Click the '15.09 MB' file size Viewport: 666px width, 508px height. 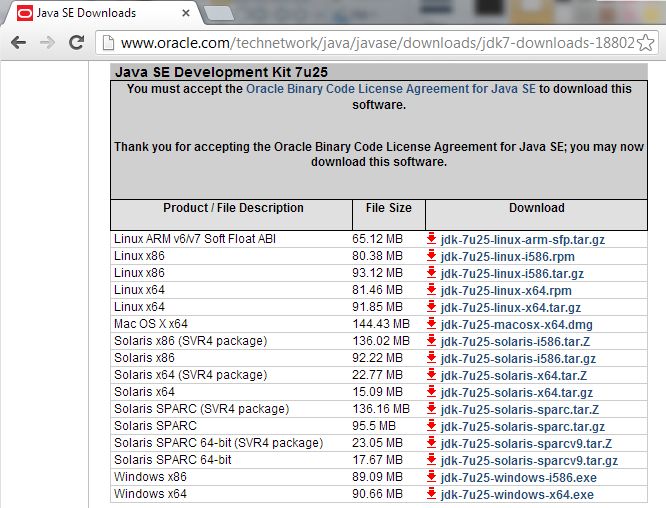[x=377, y=392]
